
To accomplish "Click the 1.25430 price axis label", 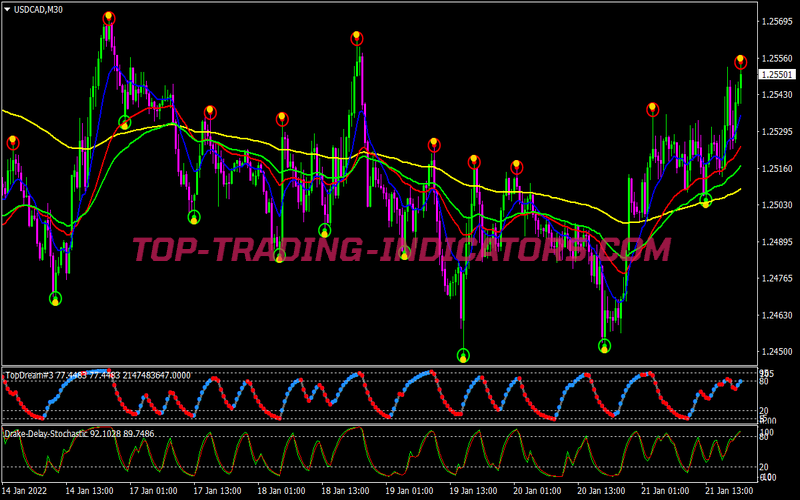I will pyautogui.click(x=777, y=95).
